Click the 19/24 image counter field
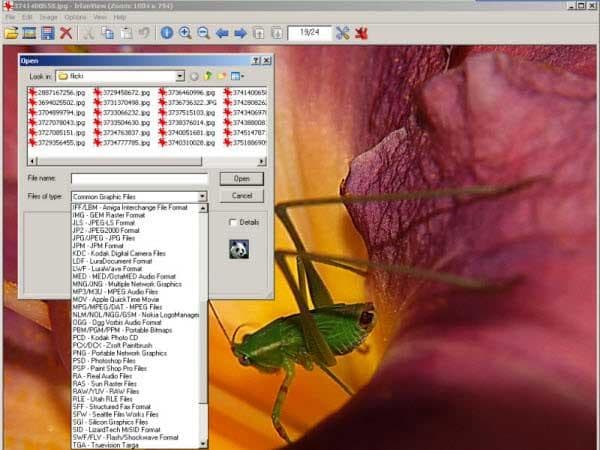The height and width of the screenshot is (450, 600). (x=310, y=33)
